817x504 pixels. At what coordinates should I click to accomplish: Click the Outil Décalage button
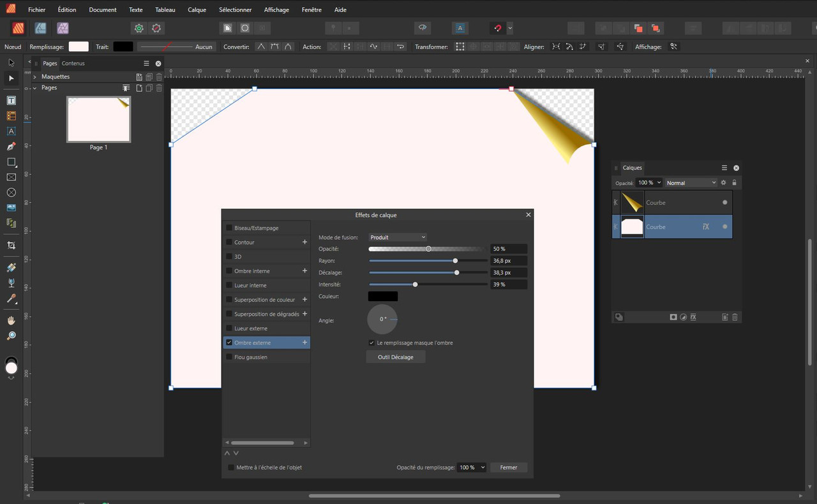(x=396, y=357)
